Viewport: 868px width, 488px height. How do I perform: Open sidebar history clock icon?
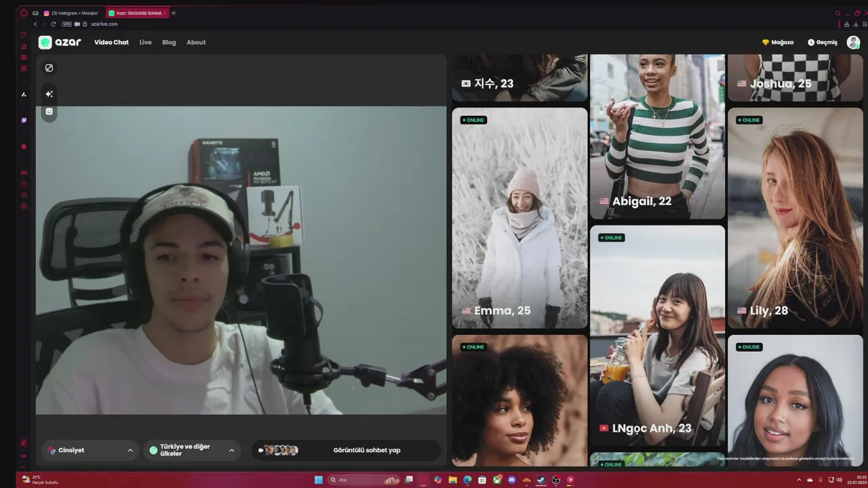pyautogui.click(x=24, y=184)
